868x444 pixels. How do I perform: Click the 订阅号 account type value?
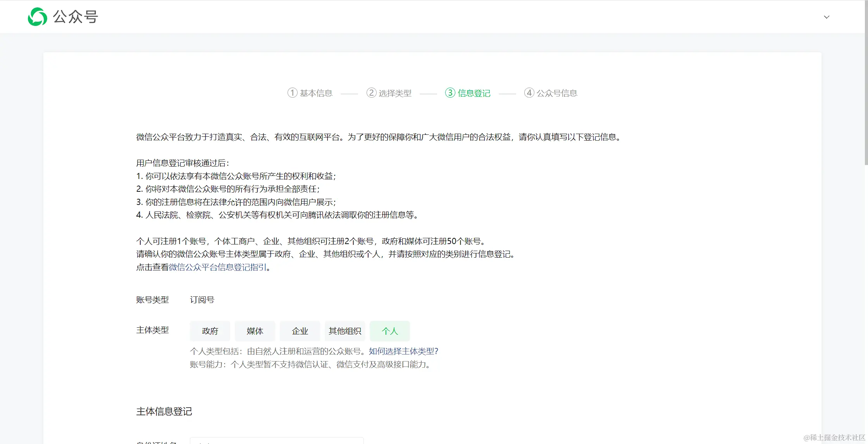[202, 299]
